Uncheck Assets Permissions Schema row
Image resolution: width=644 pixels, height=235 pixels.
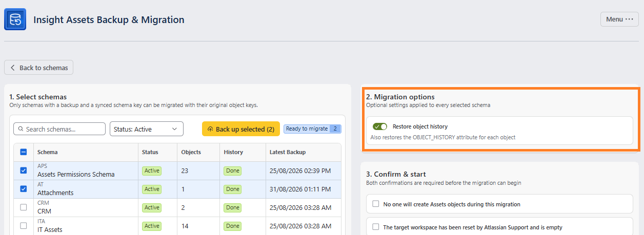coord(23,170)
